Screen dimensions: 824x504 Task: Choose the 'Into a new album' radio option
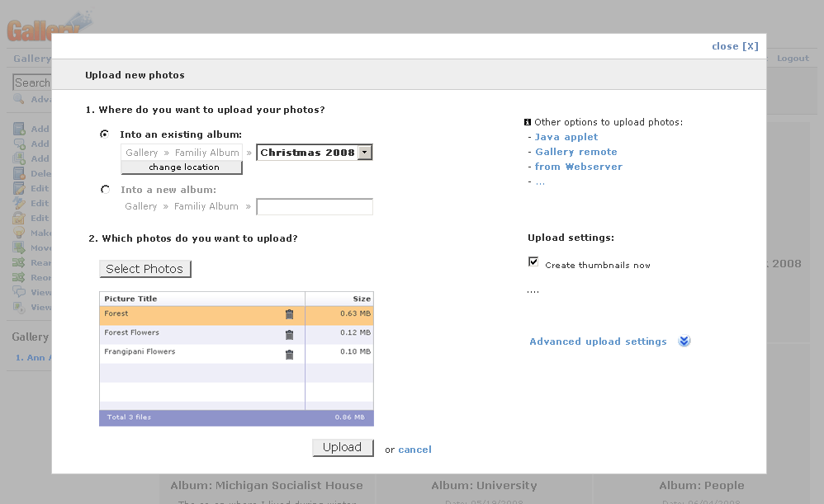pyautogui.click(x=105, y=190)
